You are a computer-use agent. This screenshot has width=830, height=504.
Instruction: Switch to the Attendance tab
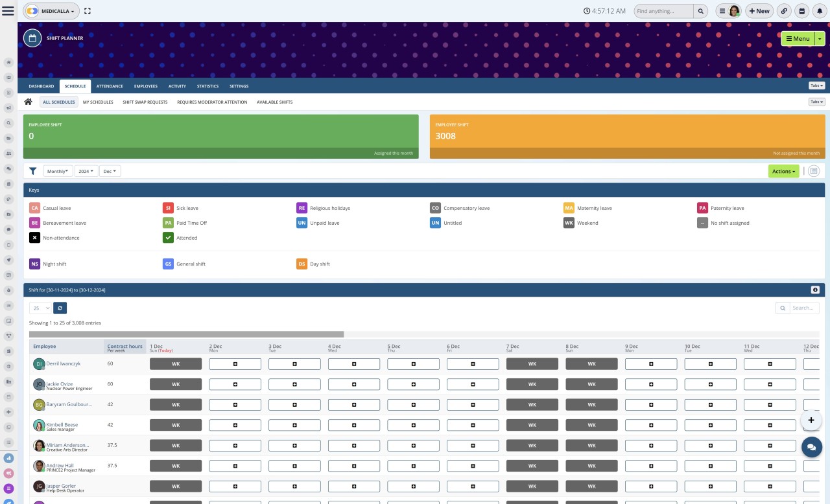(x=110, y=86)
